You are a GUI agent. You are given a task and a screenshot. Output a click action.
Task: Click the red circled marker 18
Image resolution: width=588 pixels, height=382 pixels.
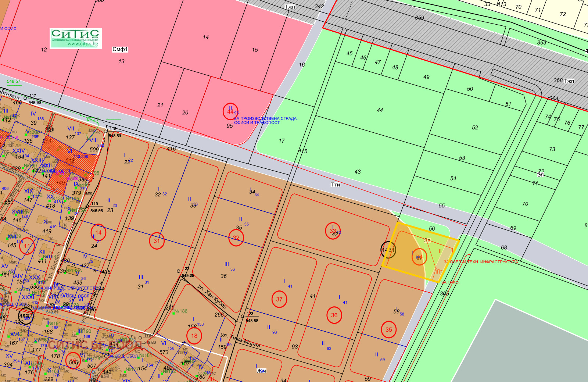[194, 336]
